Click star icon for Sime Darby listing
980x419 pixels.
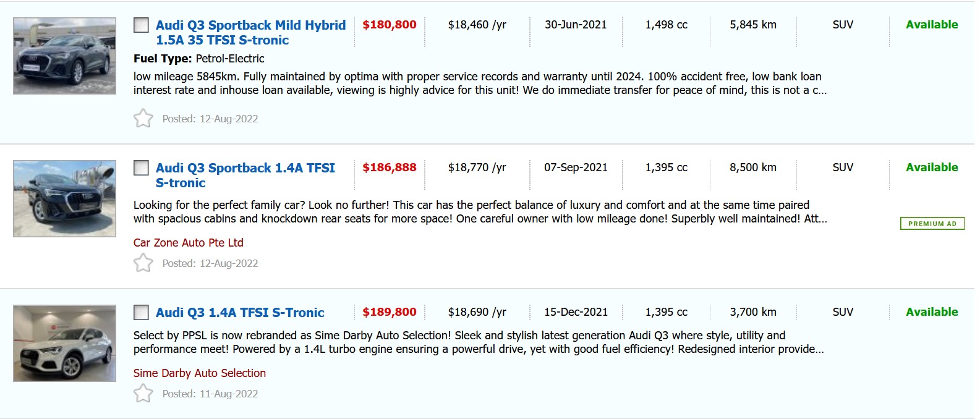pyautogui.click(x=143, y=393)
